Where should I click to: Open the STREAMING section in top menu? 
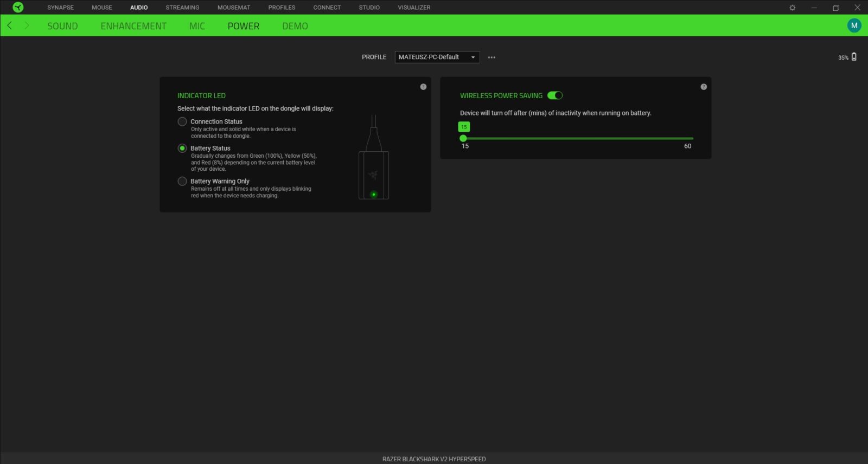(x=182, y=8)
